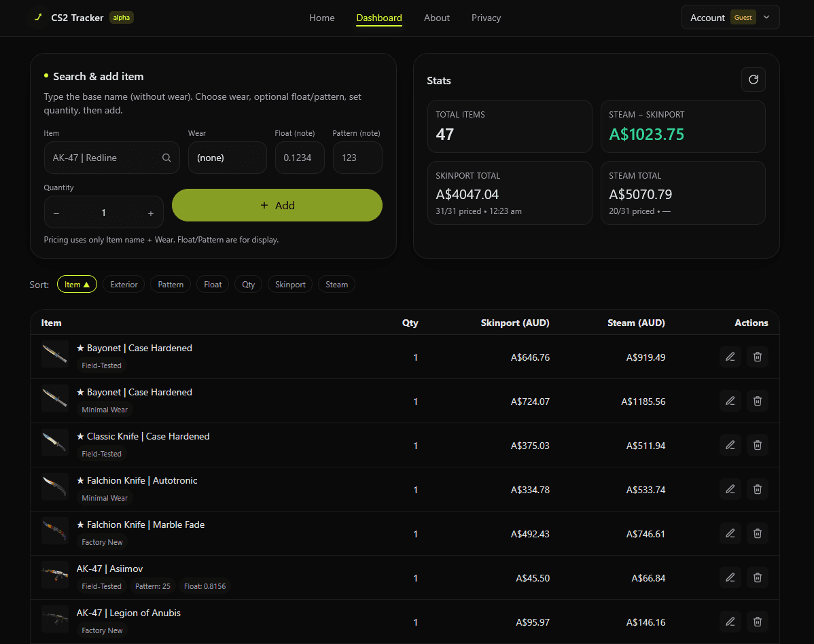The height and width of the screenshot is (644, 814).
Task: Toggle sorting by Exterior
Action: pos(123,284)
